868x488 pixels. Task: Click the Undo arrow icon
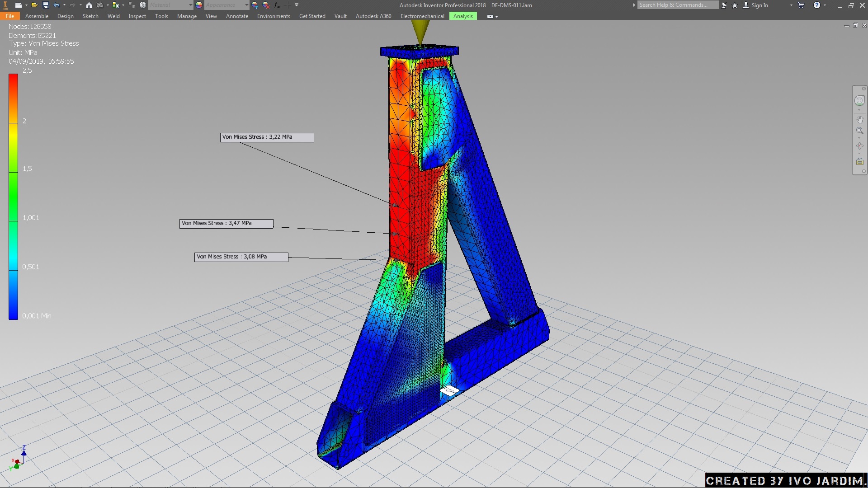pyautogui.click(x=57, y=5)
